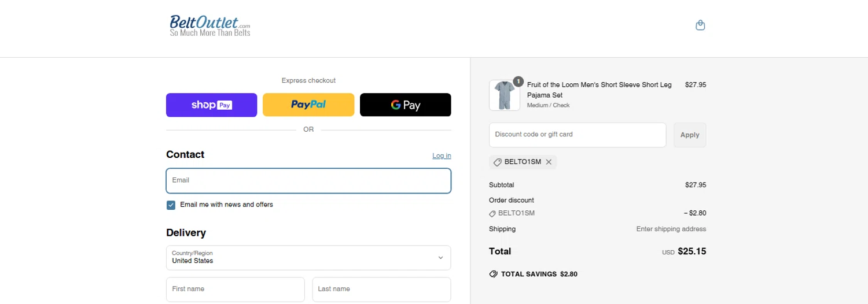Click the TOTAL SAVINGS $2.80 text

(539, 274)
